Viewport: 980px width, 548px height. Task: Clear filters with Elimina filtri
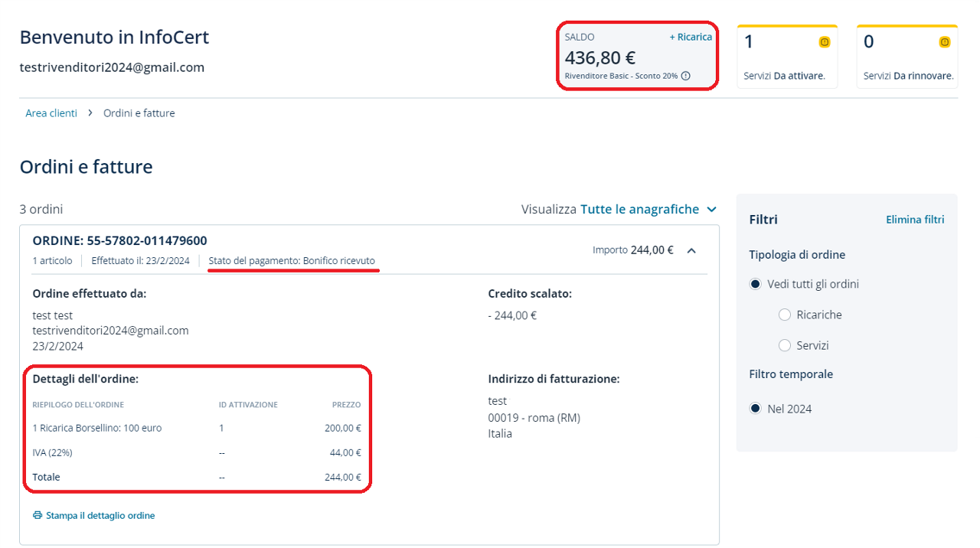click(915, 220)
